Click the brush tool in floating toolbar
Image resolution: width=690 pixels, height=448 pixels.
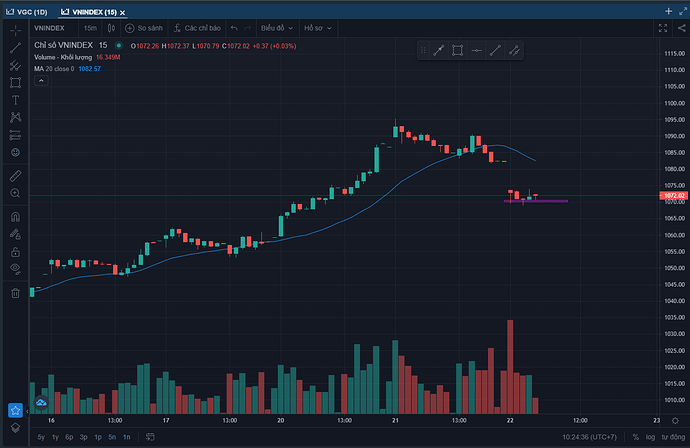[x=438, y=51]
